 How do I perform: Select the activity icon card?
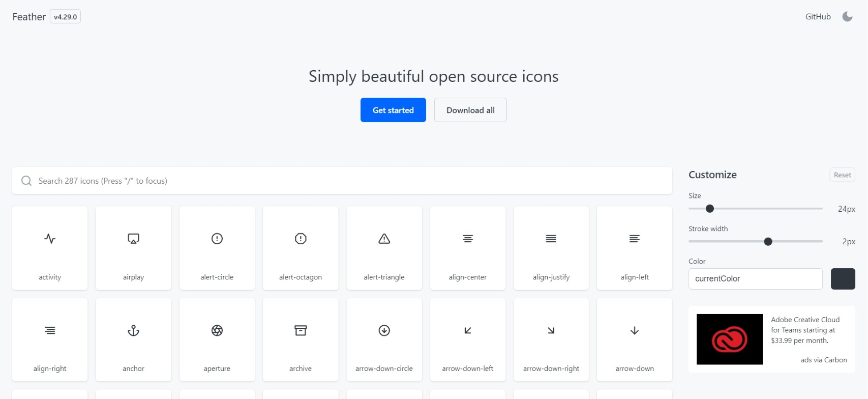(50, 248)
